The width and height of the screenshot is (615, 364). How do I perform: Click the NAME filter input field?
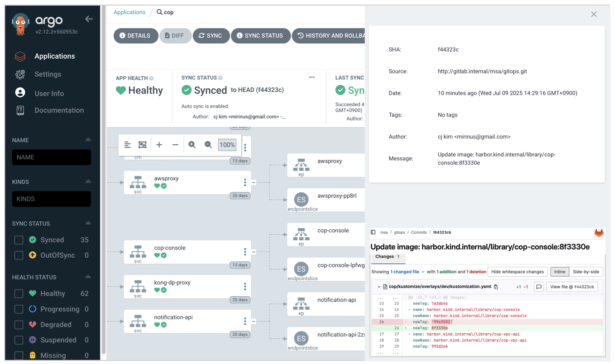coord(51,157)
